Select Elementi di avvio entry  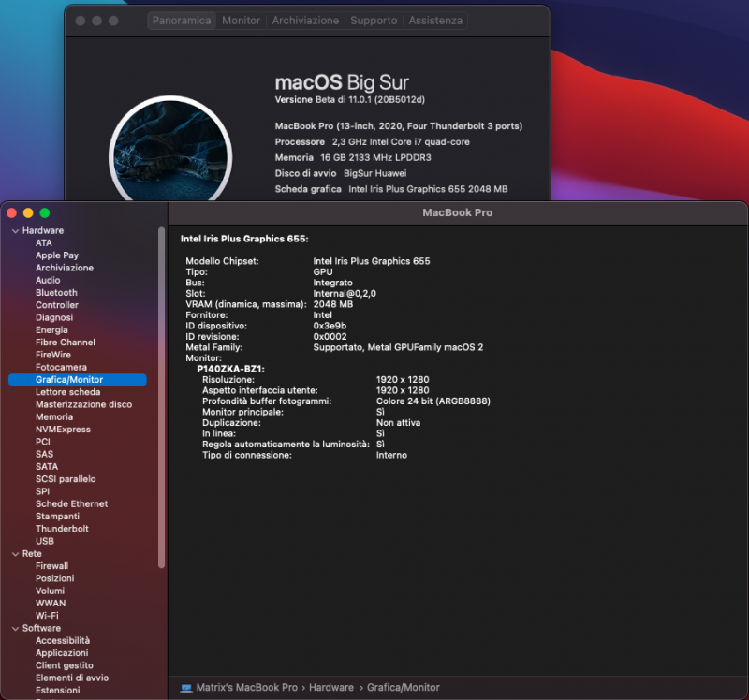tap(72, 678)
